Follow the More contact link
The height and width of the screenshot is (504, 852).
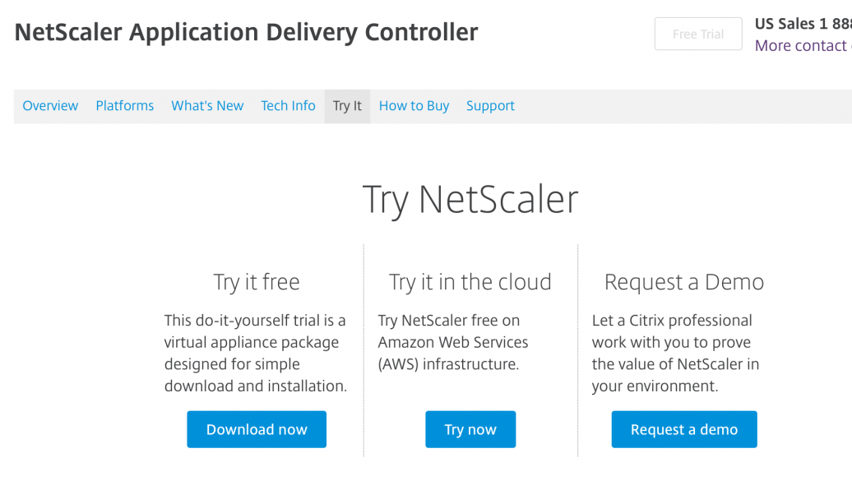coord(801,46)
